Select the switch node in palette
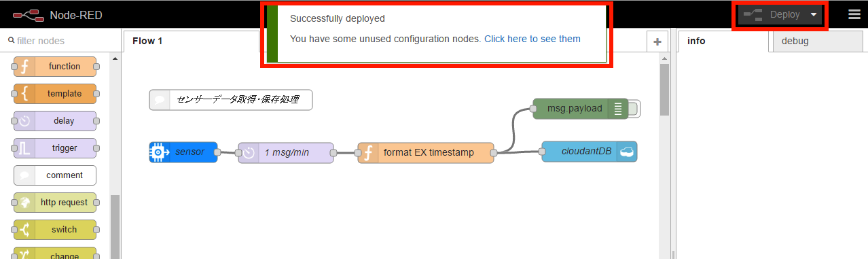868x259 pixels. 55,230
